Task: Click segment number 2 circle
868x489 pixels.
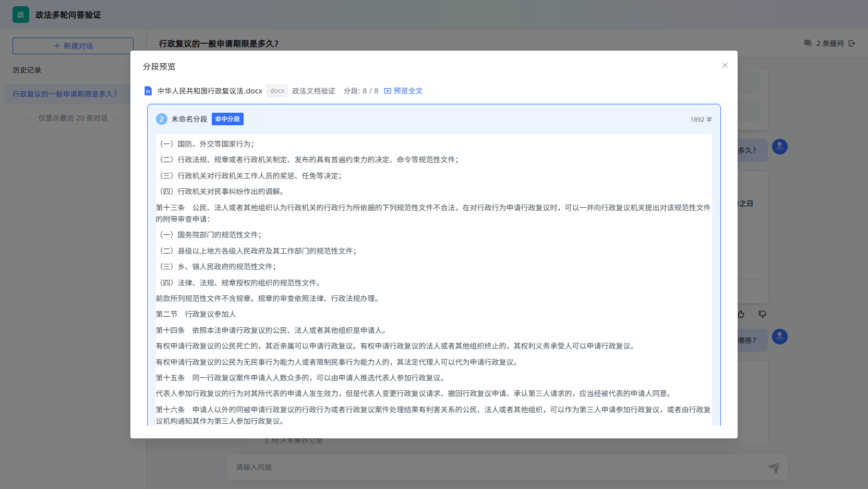Action: pyautogui.click(x=161, y=119)
